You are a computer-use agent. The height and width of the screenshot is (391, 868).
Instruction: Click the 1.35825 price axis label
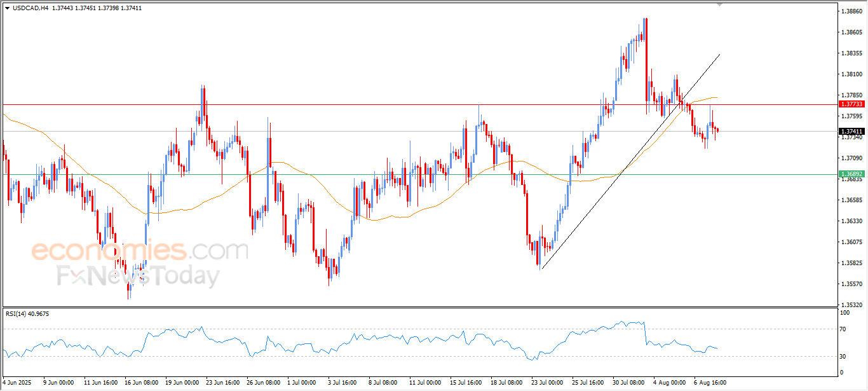[x=851, y=263]
